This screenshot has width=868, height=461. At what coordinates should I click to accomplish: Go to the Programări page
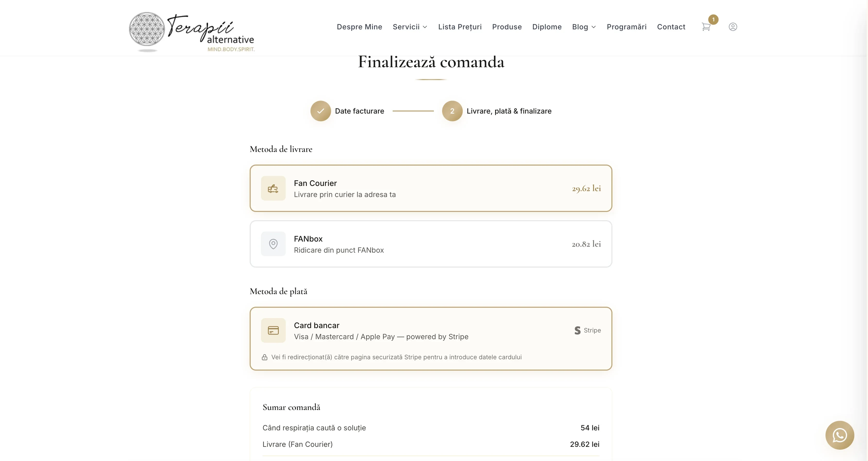click(x=626, y=27)
